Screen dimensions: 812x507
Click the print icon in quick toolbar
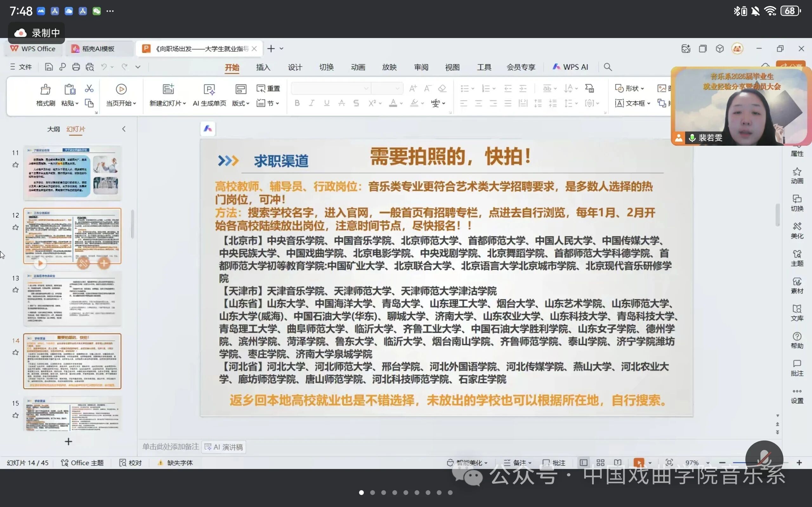[76, 67]
